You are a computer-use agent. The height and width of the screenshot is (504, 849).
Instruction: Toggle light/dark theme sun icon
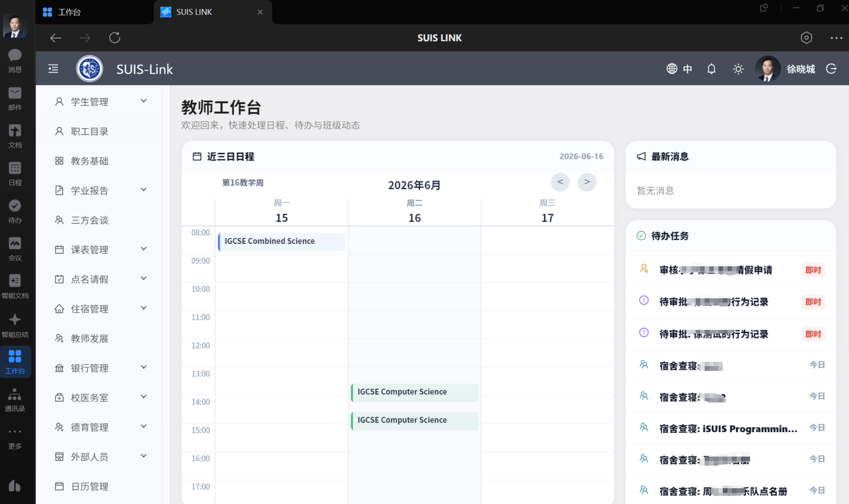click(x=738, y=69)
